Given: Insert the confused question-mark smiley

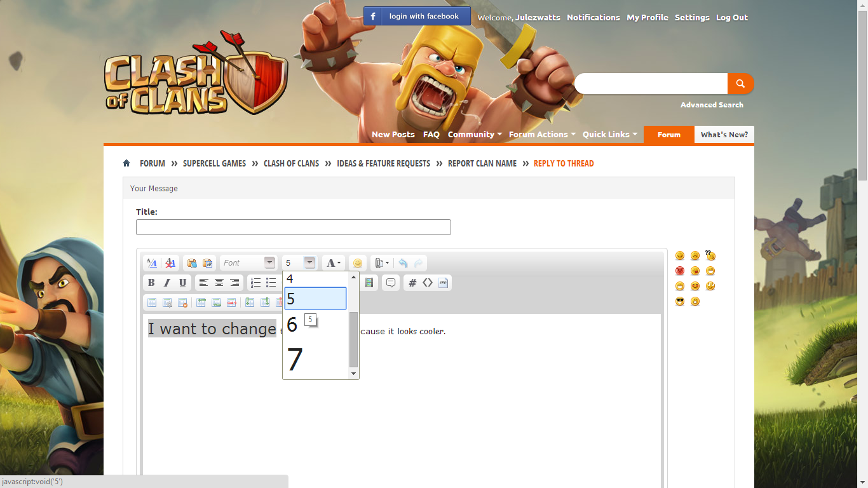Looking at the screenshot, I should [x=710, y=255].
